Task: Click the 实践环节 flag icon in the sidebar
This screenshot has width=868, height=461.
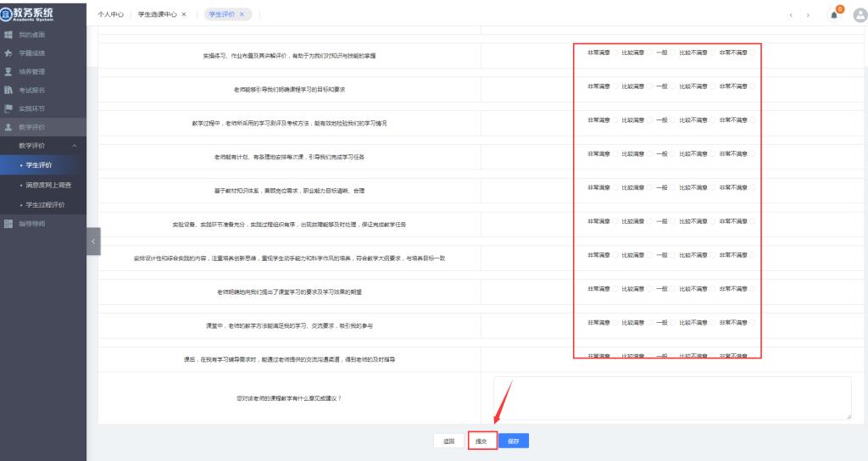Action: pyautogui.click(x=9, y=109)
